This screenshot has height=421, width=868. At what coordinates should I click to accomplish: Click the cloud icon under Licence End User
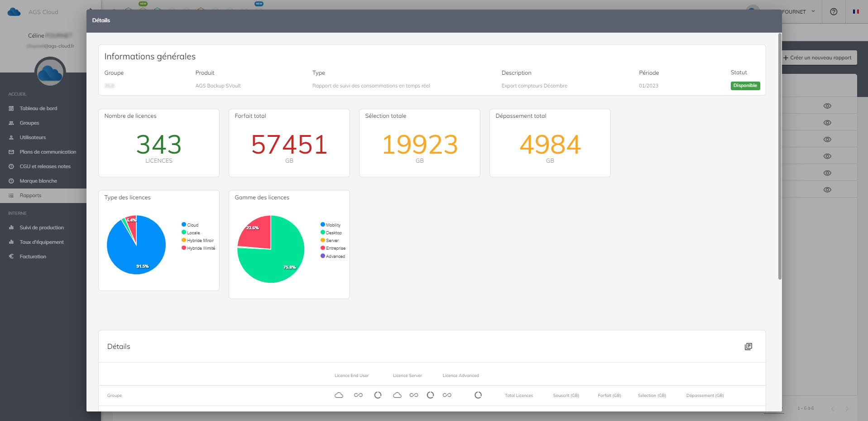click(339, 395)
